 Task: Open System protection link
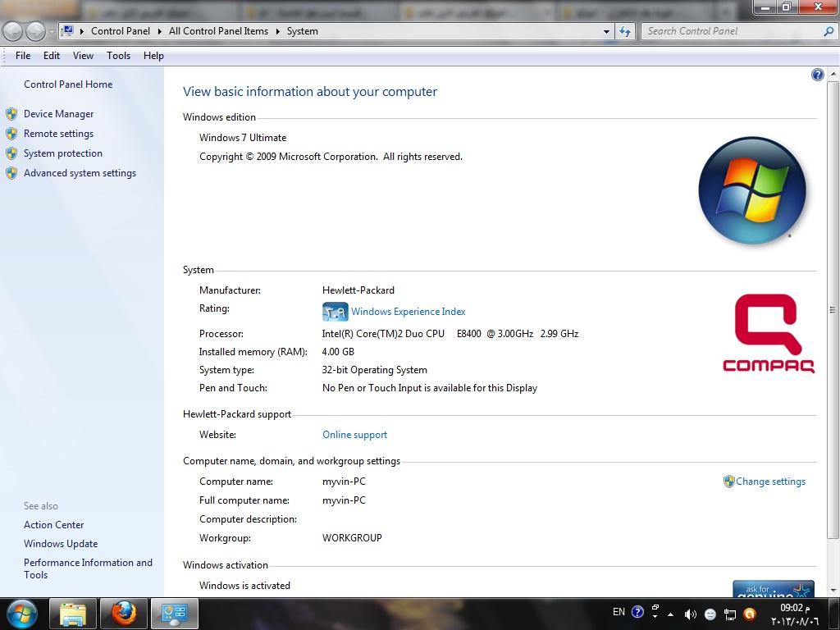coord(62,153)
